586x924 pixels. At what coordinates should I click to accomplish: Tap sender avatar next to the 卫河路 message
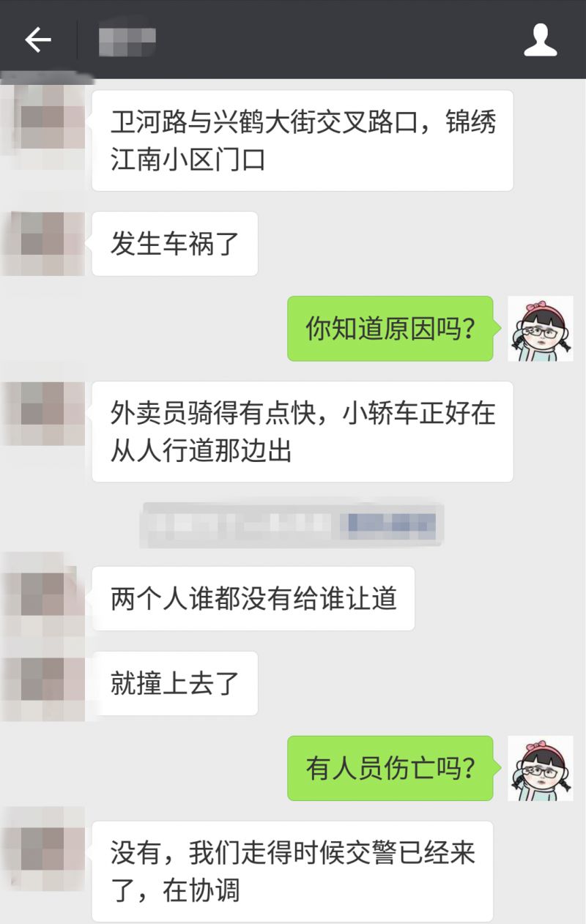(x=42, y=122)
